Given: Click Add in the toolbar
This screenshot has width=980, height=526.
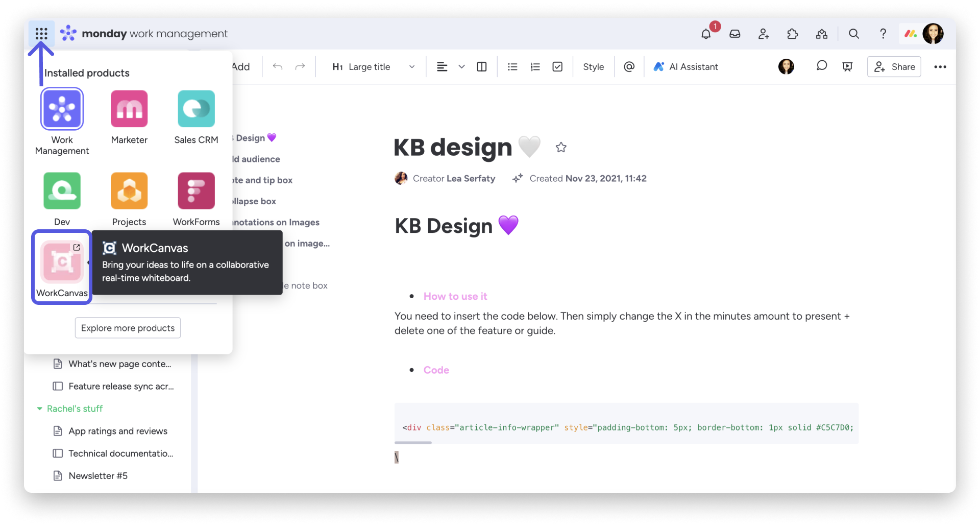Looking at the screenshot, I should click(x=241, y=67).
